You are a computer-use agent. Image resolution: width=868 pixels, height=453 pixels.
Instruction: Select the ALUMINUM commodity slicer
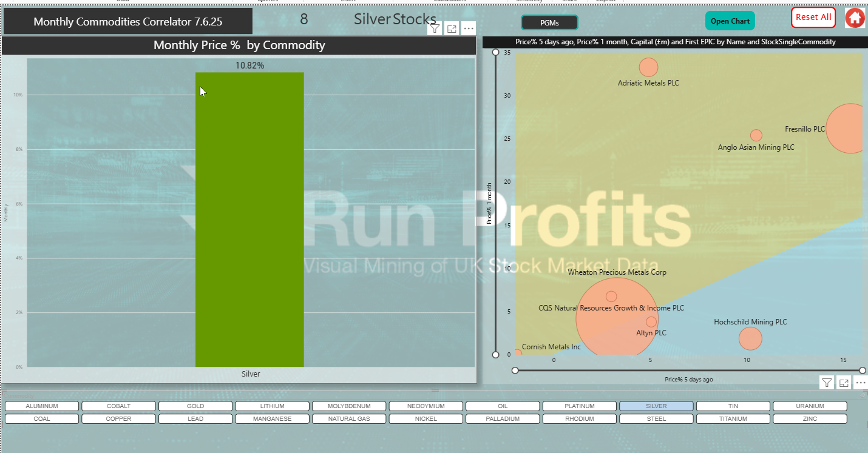pos(42,406)
